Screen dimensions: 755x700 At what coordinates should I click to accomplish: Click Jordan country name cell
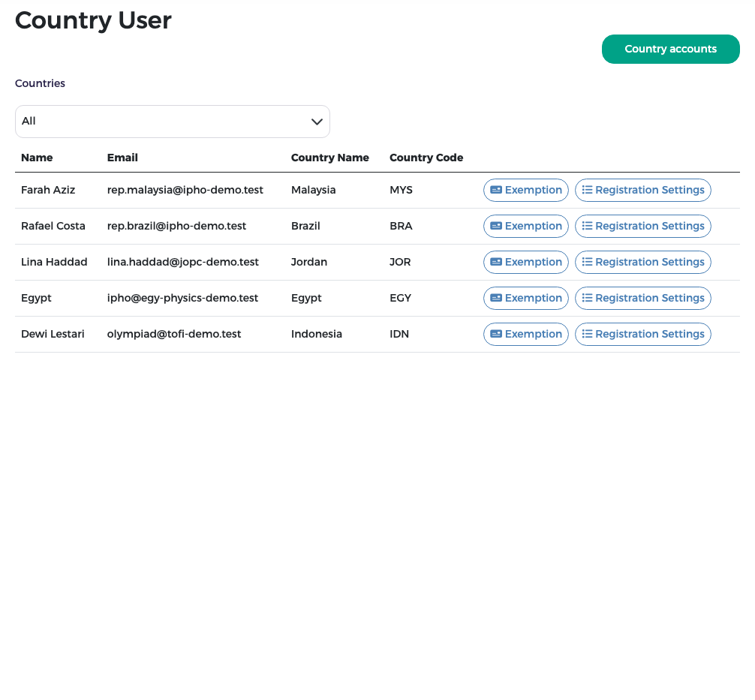[309, 263]
